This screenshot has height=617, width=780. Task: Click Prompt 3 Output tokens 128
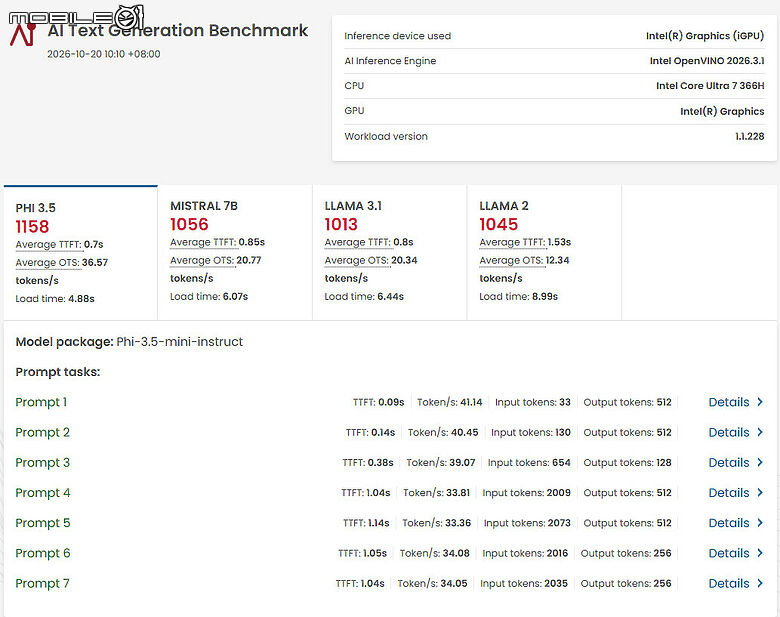627,463
